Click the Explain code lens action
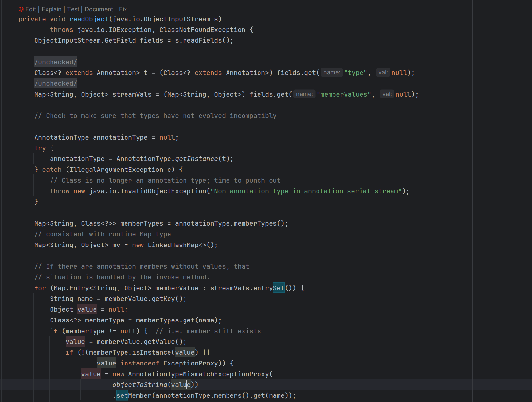The height and width of the screenshot is (402, 532). (52, 9)
